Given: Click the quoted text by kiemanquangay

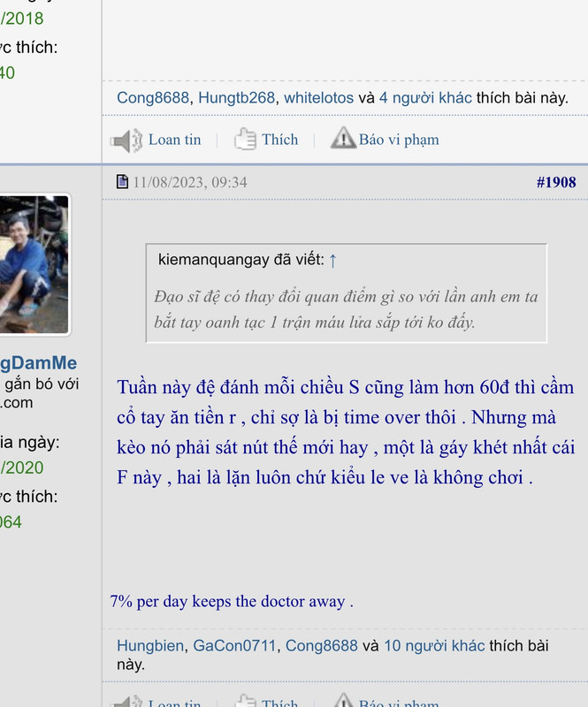Looking at the screenshot, I should (x=346, y=309).
